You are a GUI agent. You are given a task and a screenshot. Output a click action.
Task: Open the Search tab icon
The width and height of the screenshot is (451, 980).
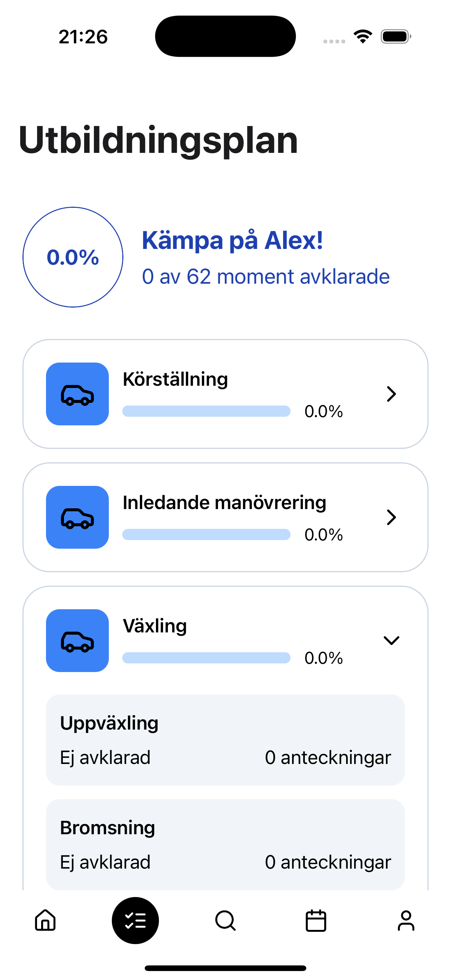coord(225,920)
